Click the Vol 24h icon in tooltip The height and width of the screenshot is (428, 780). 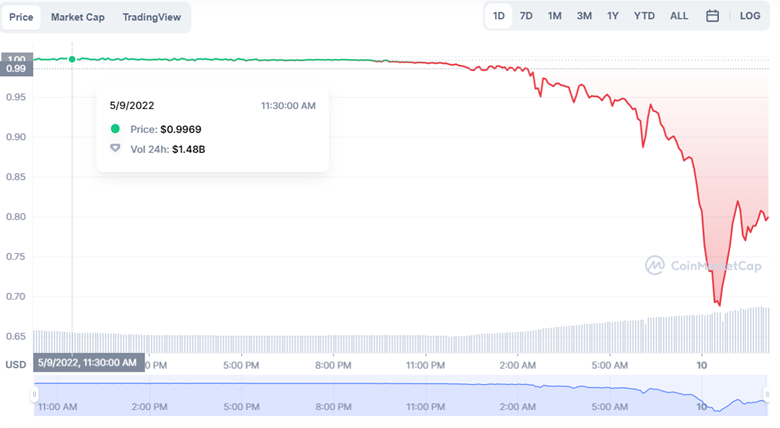tap(115, 149)
